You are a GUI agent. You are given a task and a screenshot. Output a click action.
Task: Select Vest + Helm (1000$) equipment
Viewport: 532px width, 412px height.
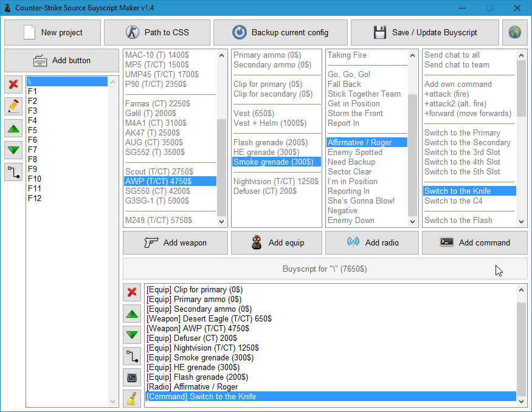[x=277, y=123]
